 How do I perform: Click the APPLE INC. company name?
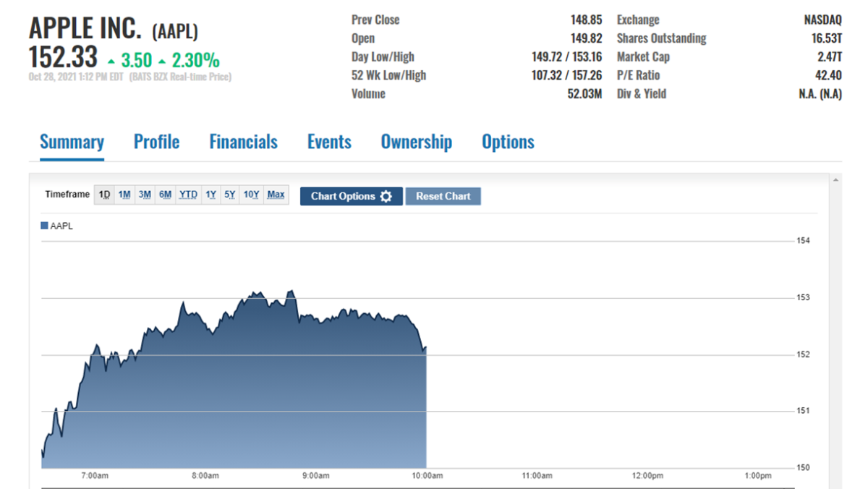[86, 28]
